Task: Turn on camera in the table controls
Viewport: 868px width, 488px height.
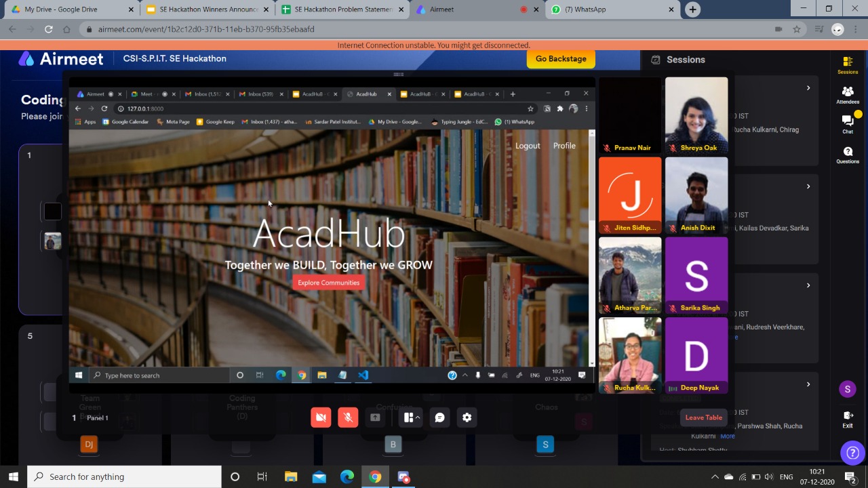Action: coord(321,418)
